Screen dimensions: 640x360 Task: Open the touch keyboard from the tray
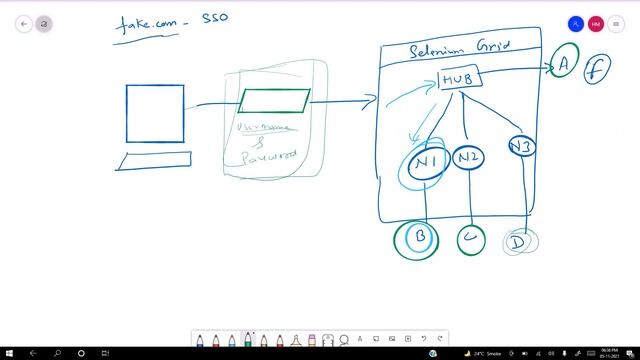(591, 353)
